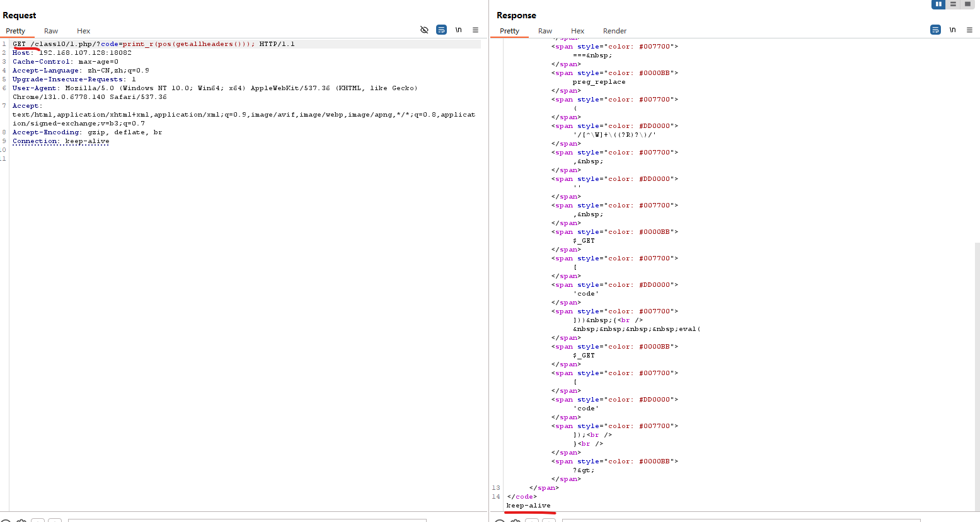Click the GET request line with print_r payload
The height and width of the screenshot is (522, 980).
click(154, 44)
